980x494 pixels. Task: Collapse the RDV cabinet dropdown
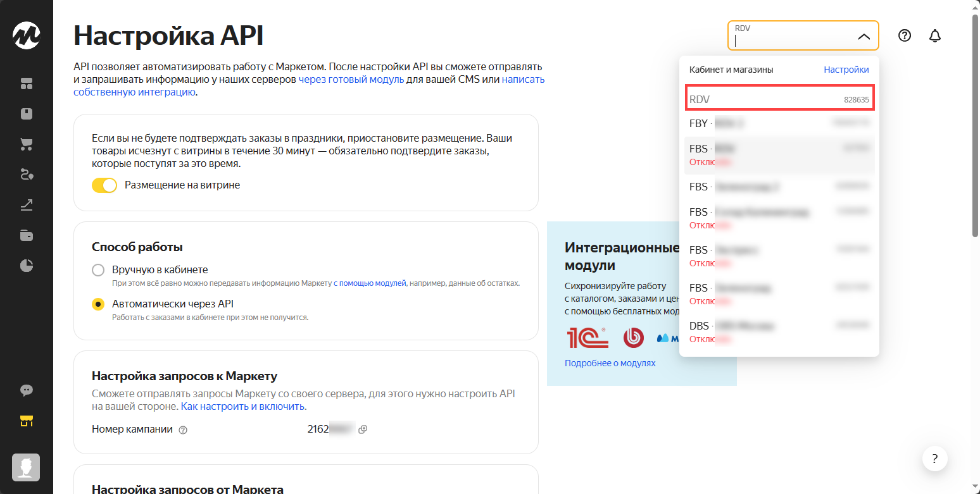tap(864, 37)
